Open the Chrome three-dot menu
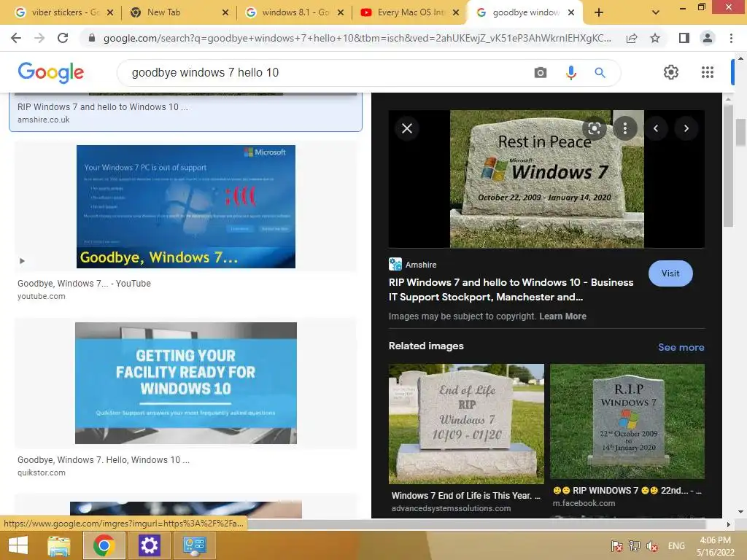Screen dimensions: 747x560 (731, 38)
